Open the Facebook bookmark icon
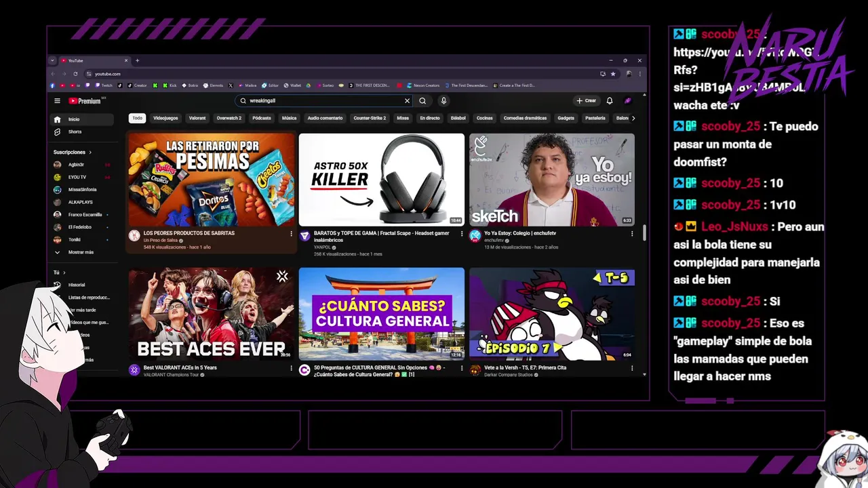Screen dimensions: 868x488 52,85
